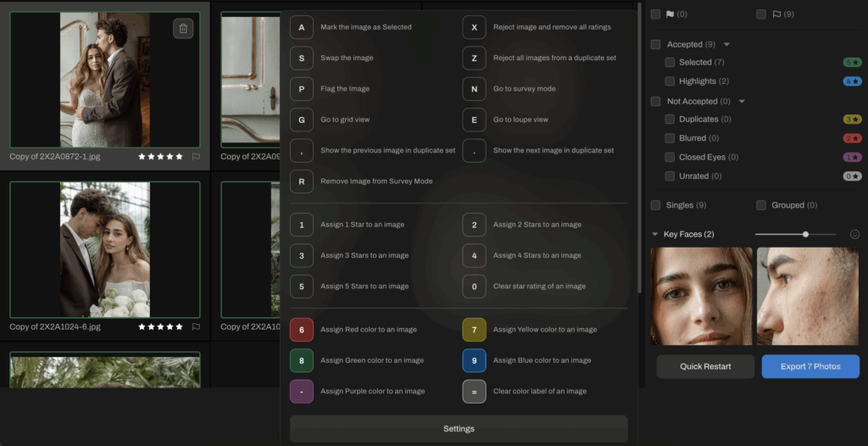868x446 pixels.
Task: Click the green 8 color key swatch
Action: (x=302, y=360)
